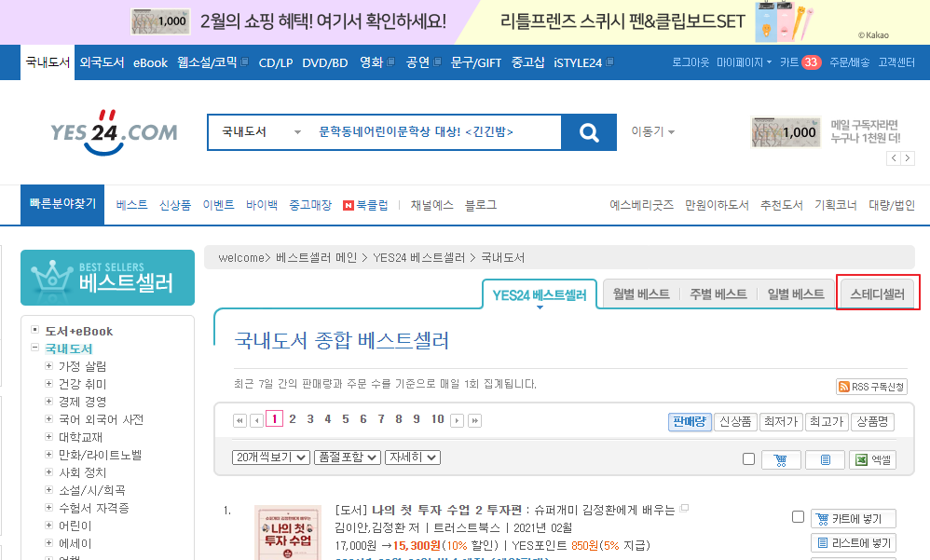Click 카트에 넣기 for first book
The image size is (930, 560).
coord(853,519)
